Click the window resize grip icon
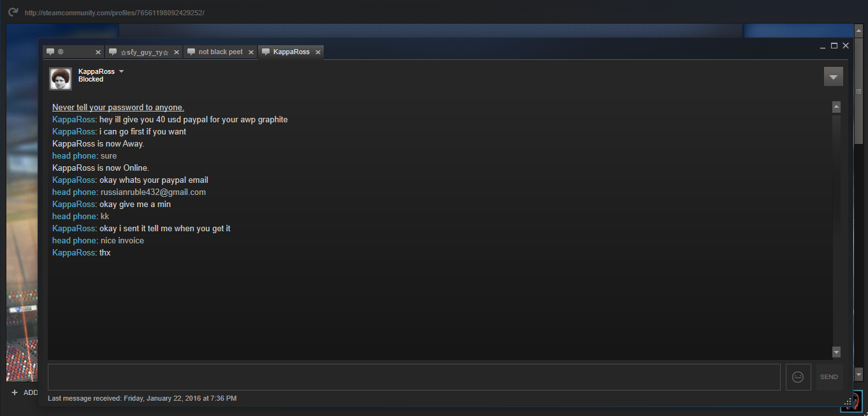 pyautogui.click(x=848, y=402)
